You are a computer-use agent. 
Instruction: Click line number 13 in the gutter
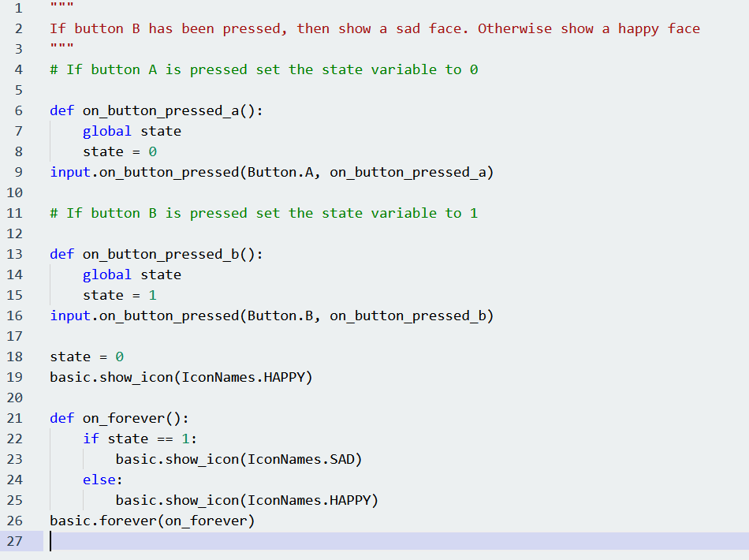15,254
